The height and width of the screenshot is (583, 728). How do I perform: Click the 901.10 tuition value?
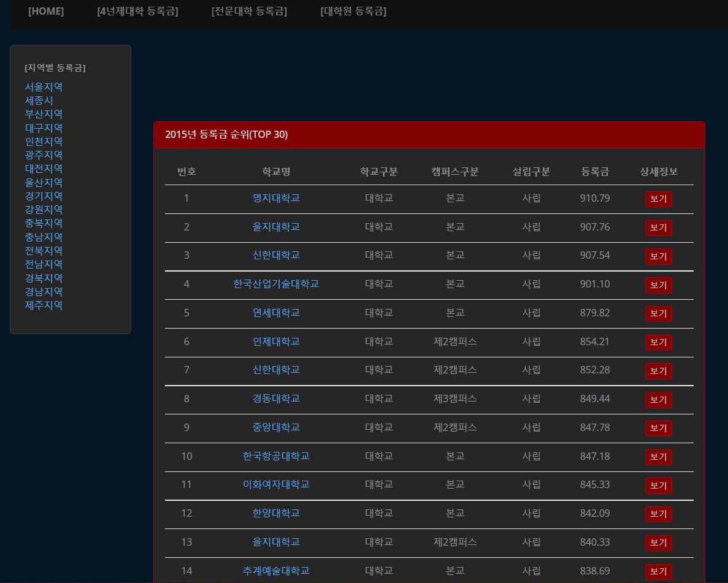(x=595, y=284)
